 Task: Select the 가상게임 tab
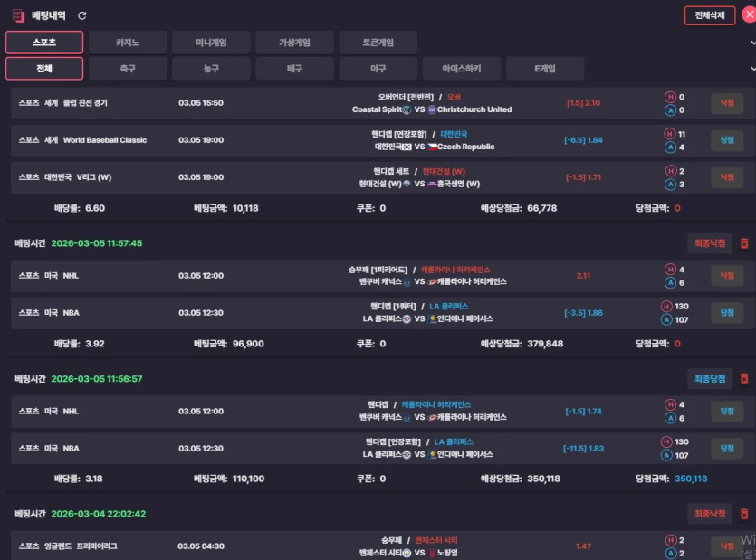(x=294, y=43)
